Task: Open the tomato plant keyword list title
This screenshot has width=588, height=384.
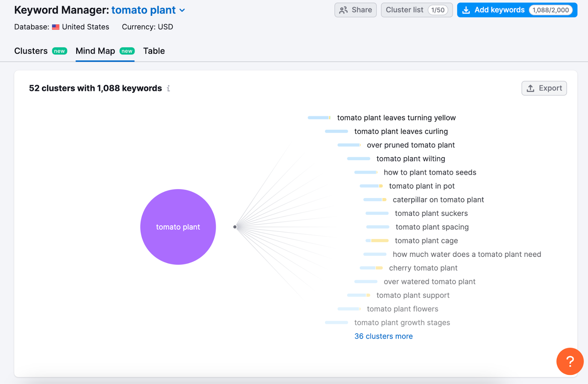Action: [x=143, y=10]
